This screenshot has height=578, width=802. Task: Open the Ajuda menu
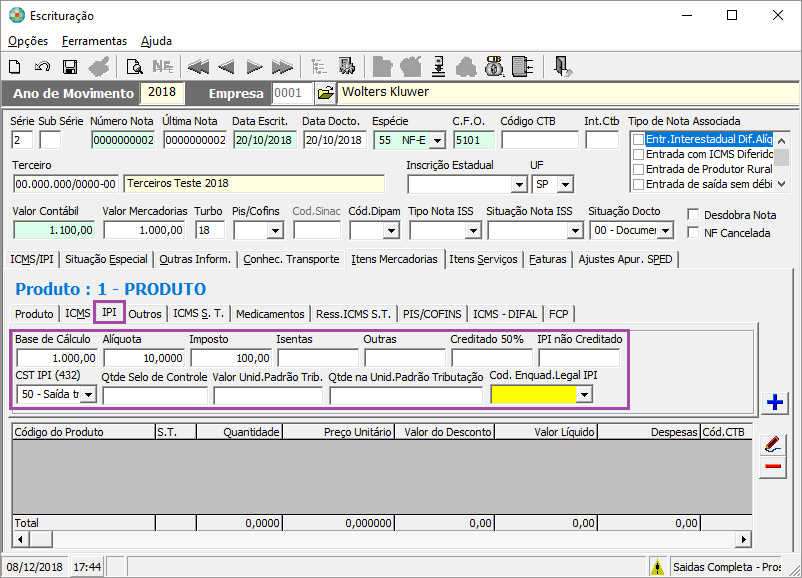pyautogui.click(x=157, y=41)
